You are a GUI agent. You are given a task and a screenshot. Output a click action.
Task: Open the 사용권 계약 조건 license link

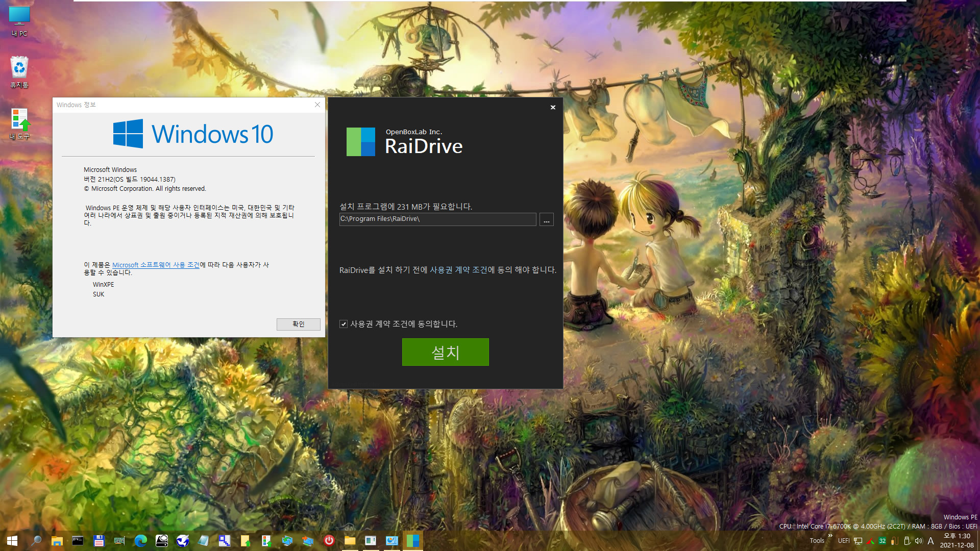click(457, 270)
